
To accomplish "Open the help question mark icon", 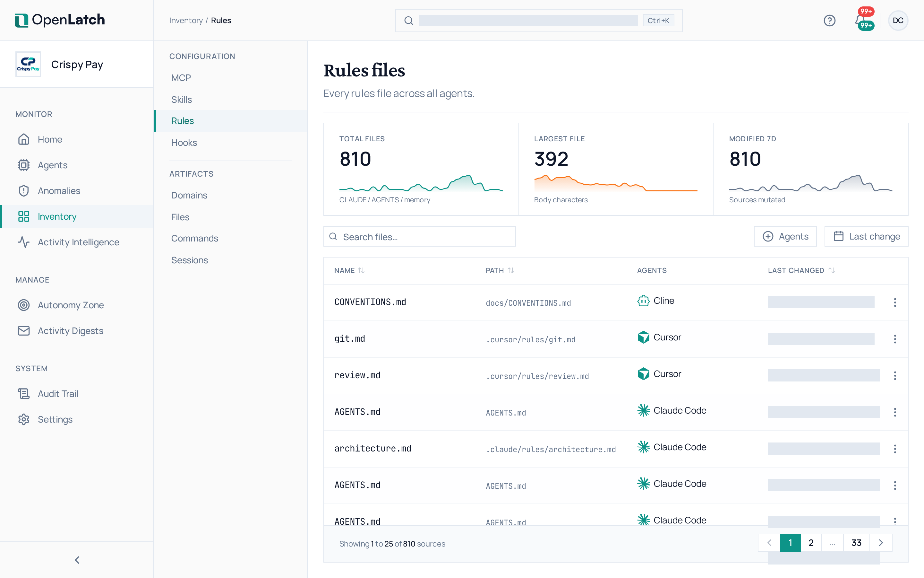I will (x=829, y=20).
